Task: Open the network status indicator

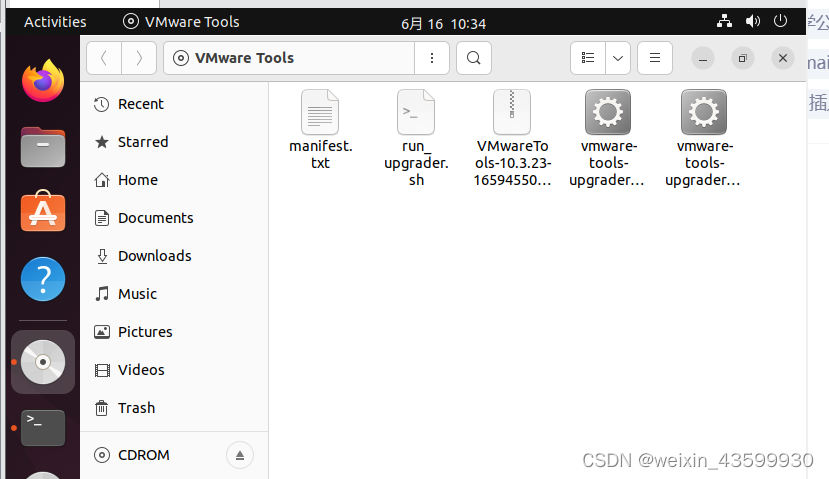Action: coord(724,21)
